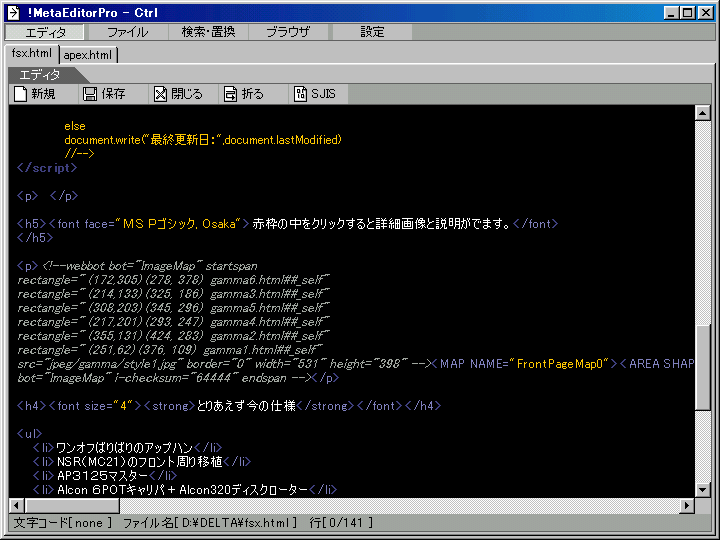
Task: Click the horizontal scrollbar left arrow
Action: tap(17, 506)
